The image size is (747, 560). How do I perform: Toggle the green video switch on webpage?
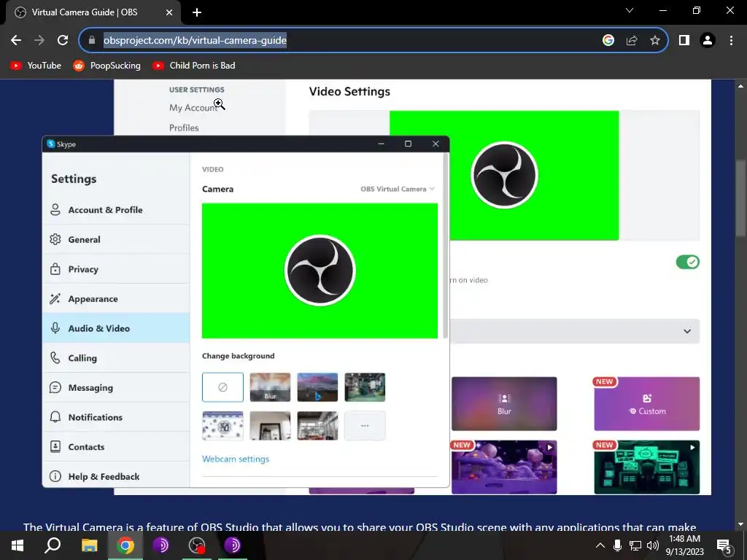[687, 262]
